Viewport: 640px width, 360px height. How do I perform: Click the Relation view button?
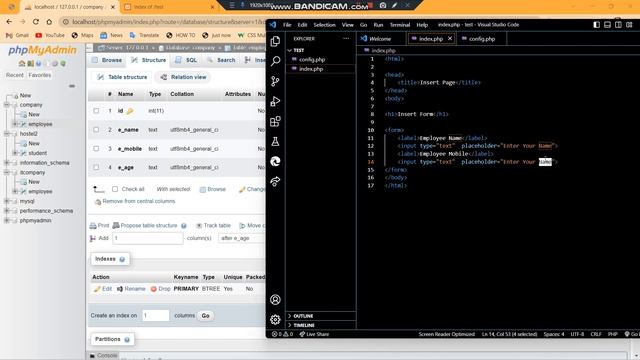(x=184, y=77)
